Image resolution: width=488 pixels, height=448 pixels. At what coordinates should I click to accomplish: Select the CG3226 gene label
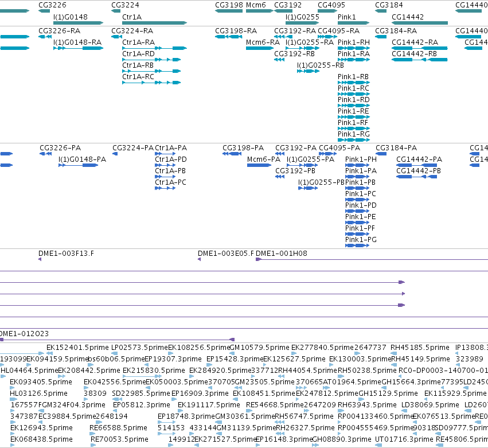click(x=52, y=5)
